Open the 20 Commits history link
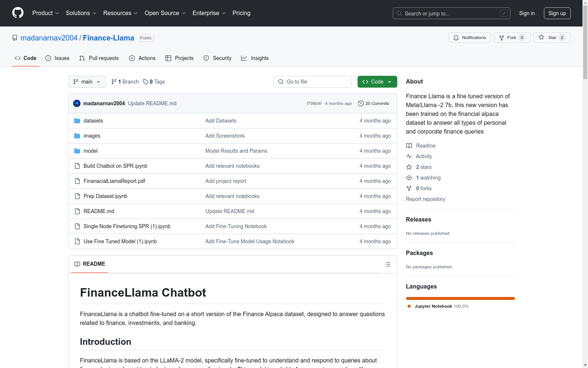The image size is (588, 368). 373,103
